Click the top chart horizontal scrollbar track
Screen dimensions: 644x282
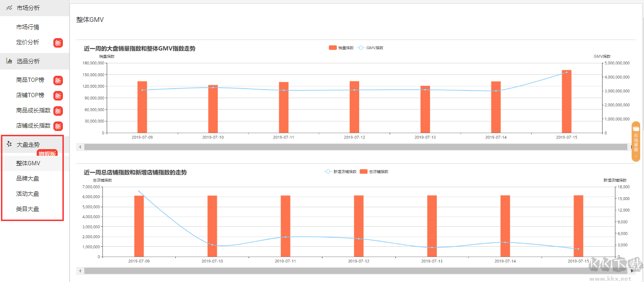pyautogui.click(x=355, y=147)
